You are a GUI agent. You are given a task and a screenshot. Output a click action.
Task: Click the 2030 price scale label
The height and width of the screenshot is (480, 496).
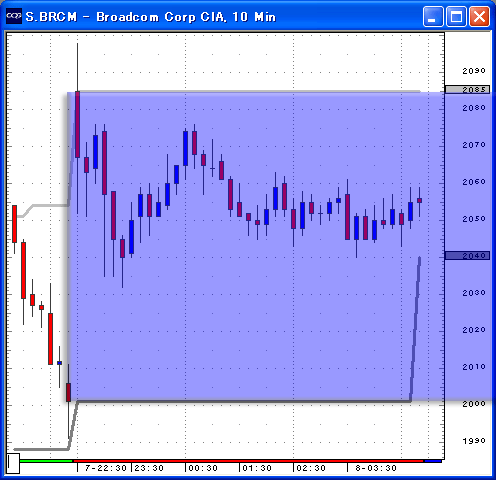474,293
